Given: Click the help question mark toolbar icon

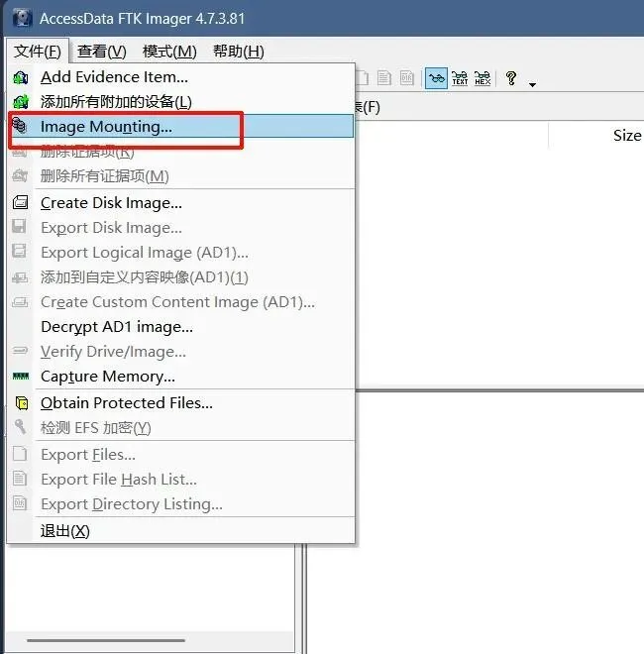Looking at the screenshot, I should (511, 78).
